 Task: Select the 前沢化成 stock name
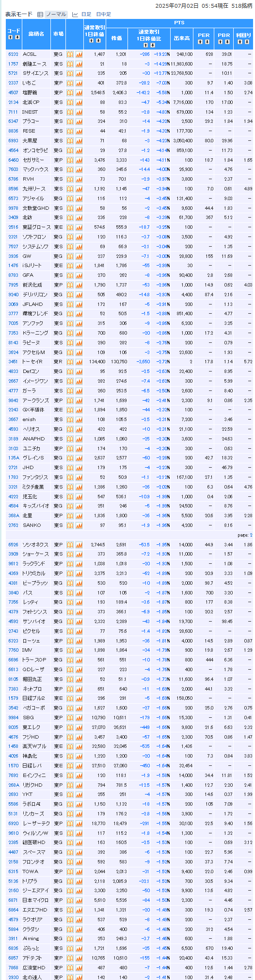pyautogui.click(x=32, y=285)
